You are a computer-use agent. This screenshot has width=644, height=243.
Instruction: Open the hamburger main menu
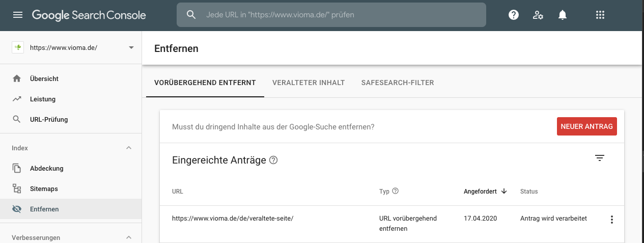[18, 15]
